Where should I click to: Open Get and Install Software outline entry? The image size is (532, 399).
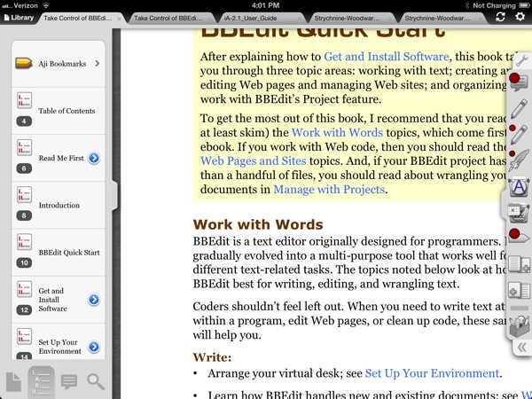(59, 300)
